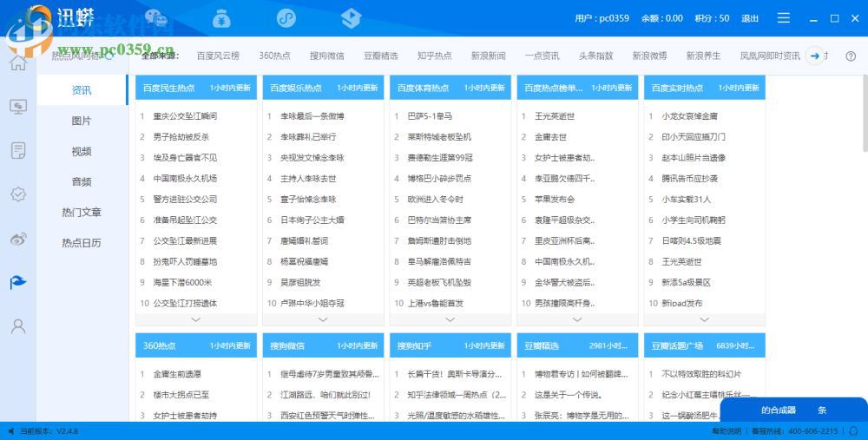
Task: Filter by source 知乎热点
Action: pos(435,56)
